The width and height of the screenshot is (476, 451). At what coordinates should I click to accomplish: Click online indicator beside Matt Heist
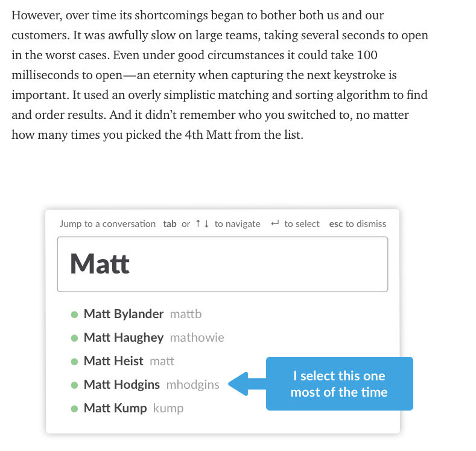click(74, 362)
